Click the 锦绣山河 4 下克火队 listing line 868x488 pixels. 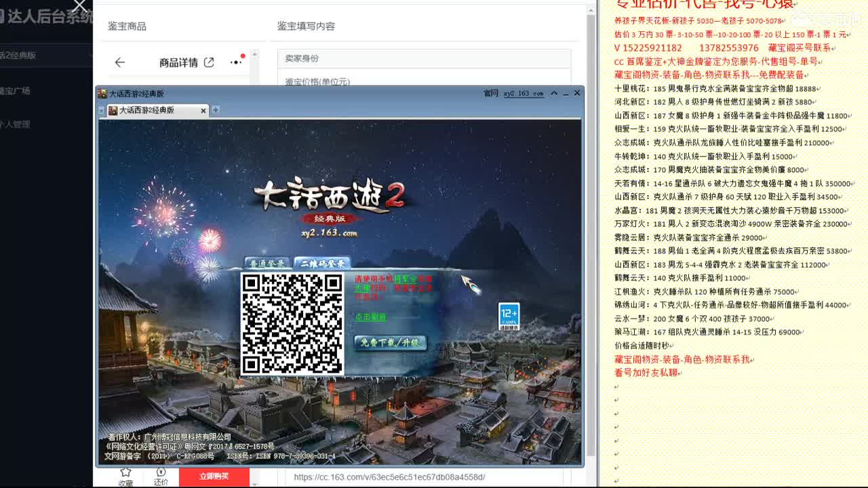pos(732,306)
